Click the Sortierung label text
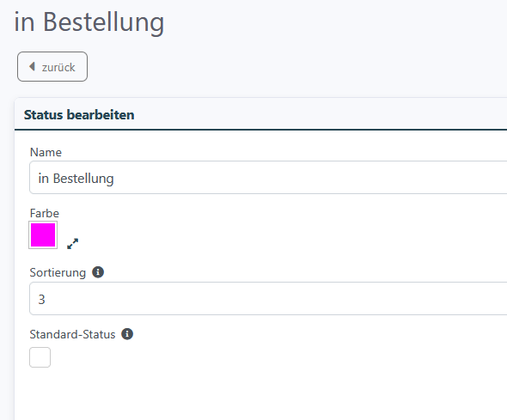The height and width of the screenshot is (420, 507). point(58,272)
